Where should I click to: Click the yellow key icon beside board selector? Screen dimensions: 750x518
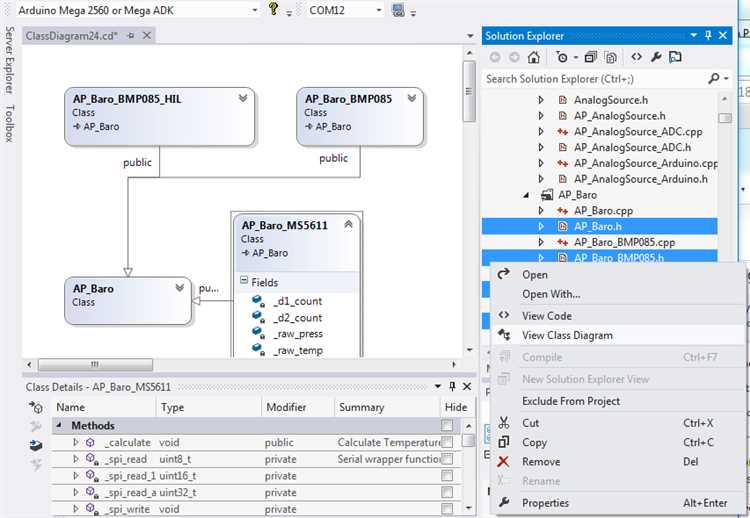[x=273, y=9]
